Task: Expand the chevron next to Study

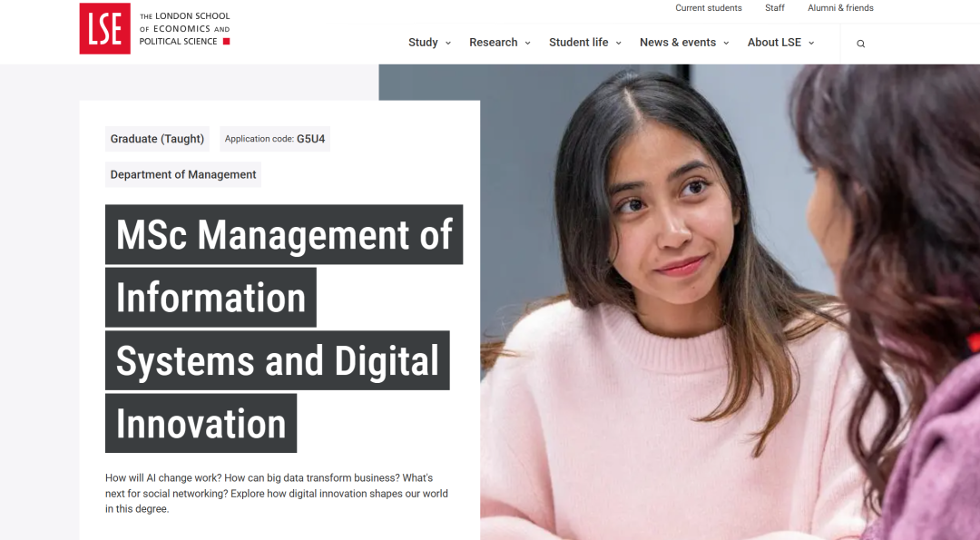Action: [447, 44]
